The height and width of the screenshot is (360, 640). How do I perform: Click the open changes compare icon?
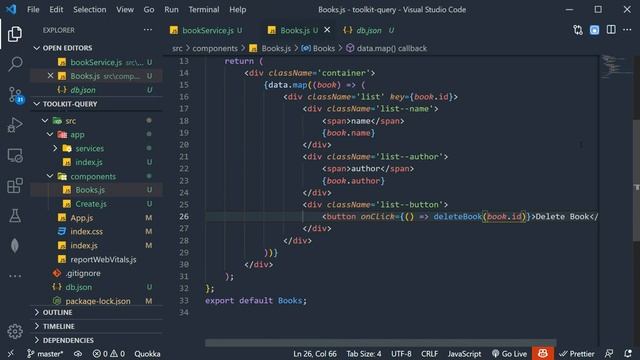click(578, 30)
